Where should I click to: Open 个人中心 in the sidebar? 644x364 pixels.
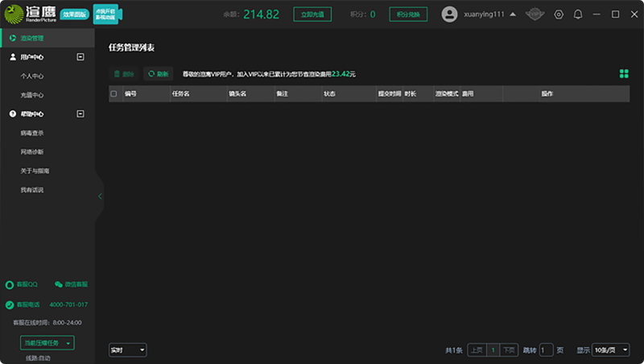(32, 76)
